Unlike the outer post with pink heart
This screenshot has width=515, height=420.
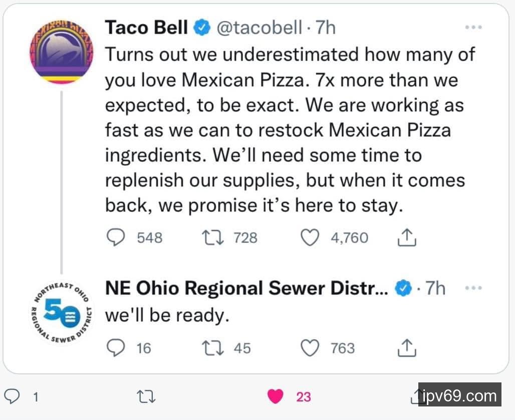click(276, 397)
